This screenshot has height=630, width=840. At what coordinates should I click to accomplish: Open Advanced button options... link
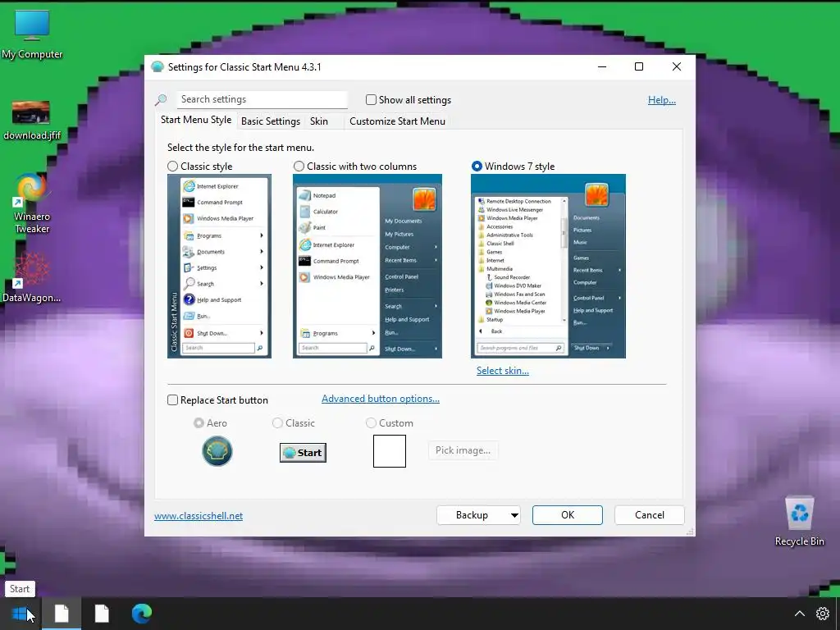click(x=381, y=399)
